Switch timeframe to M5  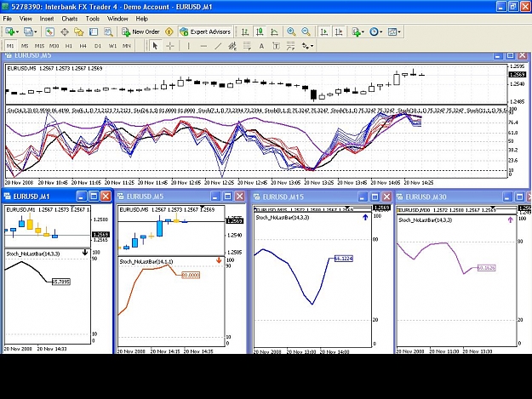tap(25, 46)
